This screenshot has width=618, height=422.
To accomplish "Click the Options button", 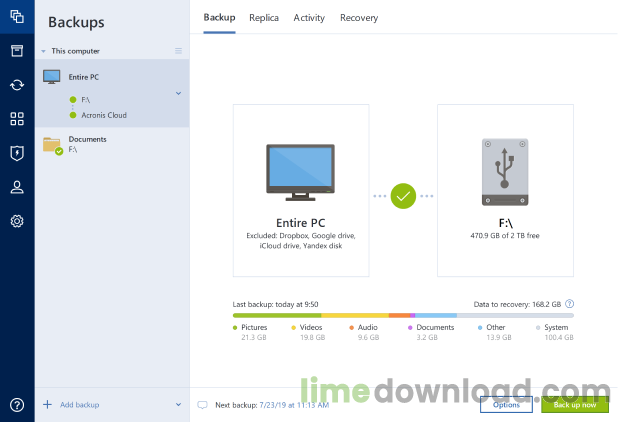I will coord(506,405).
